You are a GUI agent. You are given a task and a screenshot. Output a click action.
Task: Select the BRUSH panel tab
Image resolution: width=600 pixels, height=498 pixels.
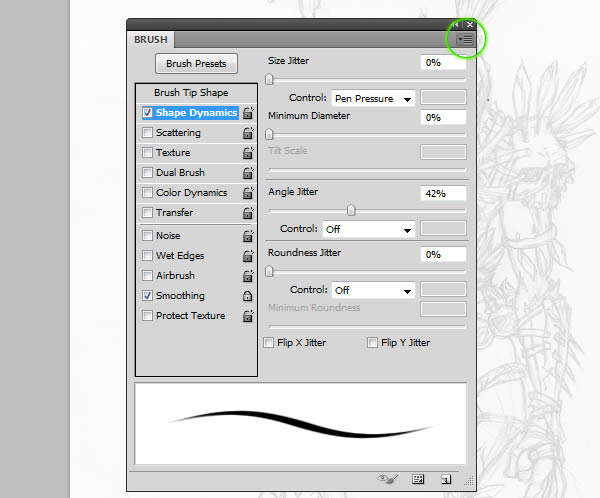point(151,39)
